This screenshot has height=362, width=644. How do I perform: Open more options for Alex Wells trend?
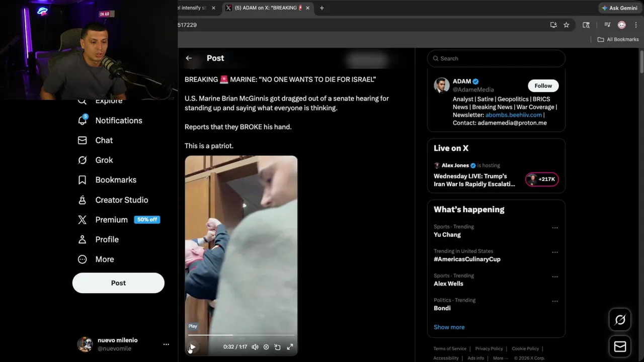555,277
